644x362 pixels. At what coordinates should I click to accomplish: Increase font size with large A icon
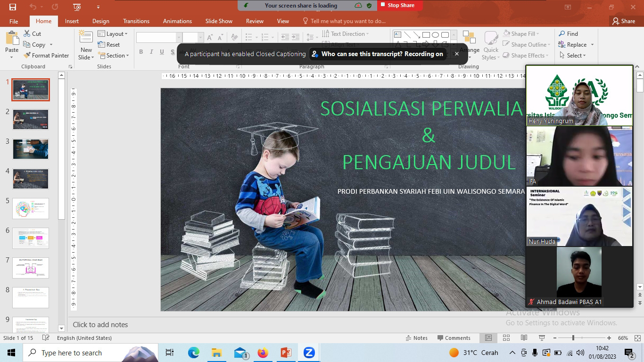coord(210,37)
